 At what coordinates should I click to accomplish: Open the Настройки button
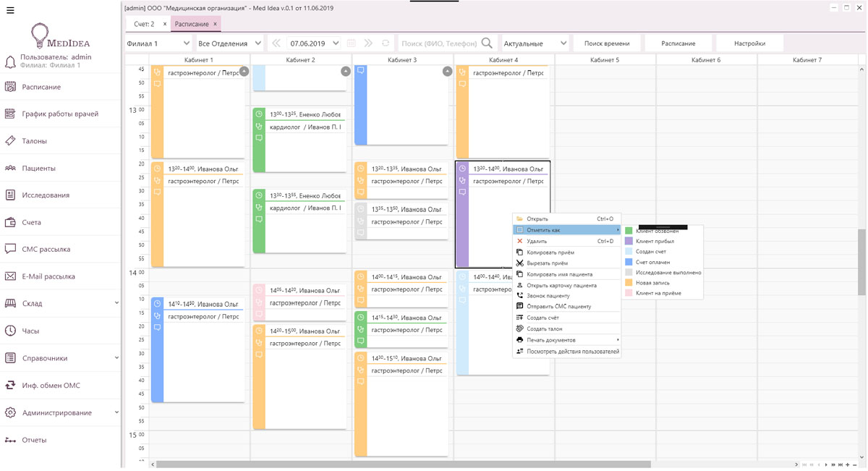click(x=749, y=43)
